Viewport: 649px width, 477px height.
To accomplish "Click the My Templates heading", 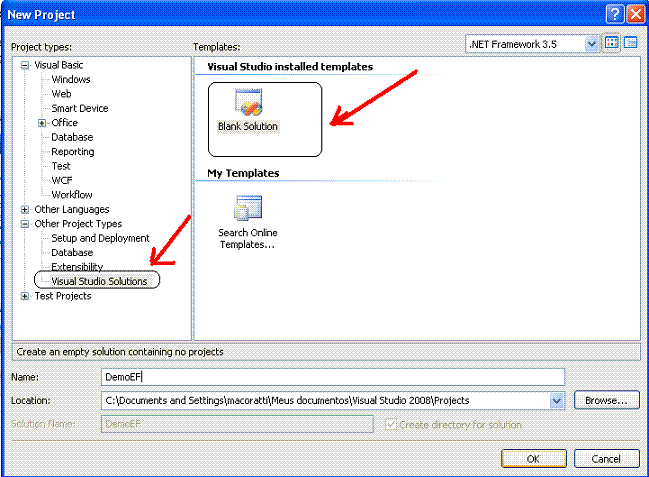I will point(243,173).
